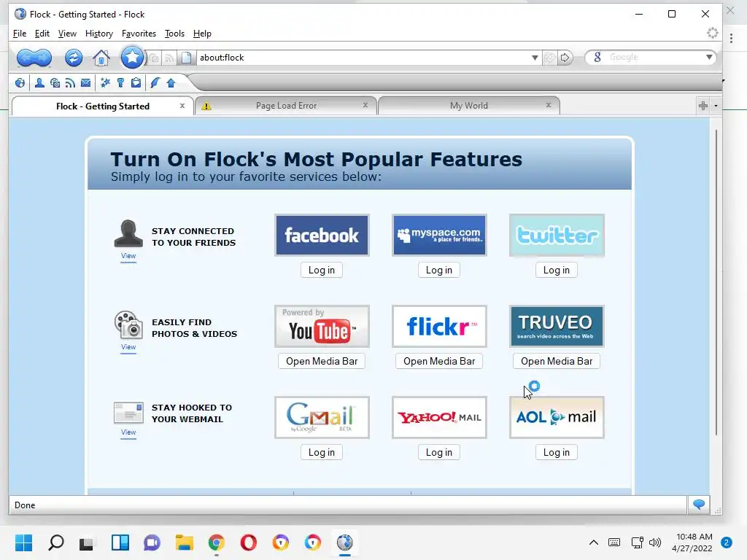Image resolution: width=747 pixels, height=560 pixels.
Task: Open the Web Clipboard icon
Action: (x=136, y=83)
